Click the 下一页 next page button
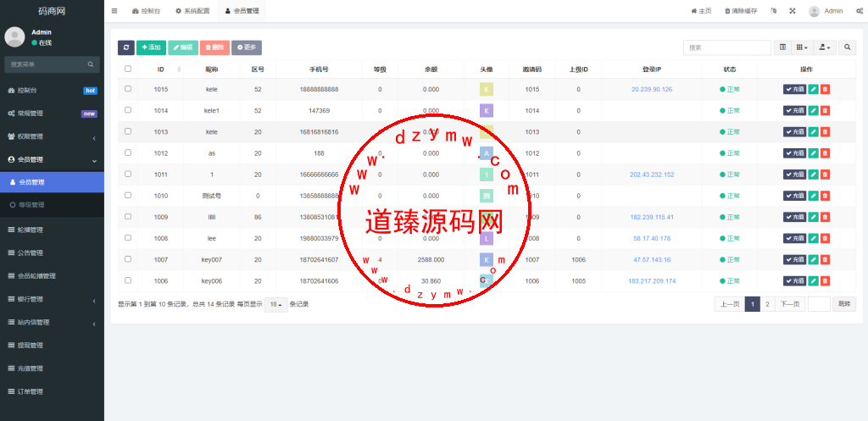868x421 pixels. (x=790, y=304)
